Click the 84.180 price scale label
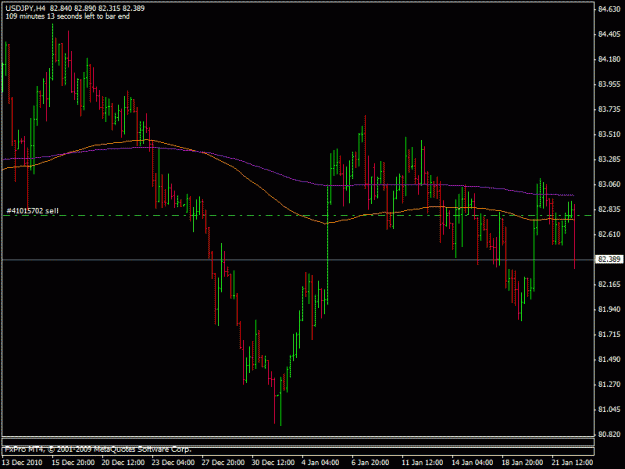This screenshot has height=469, width=625. click(x=609, y=59)
